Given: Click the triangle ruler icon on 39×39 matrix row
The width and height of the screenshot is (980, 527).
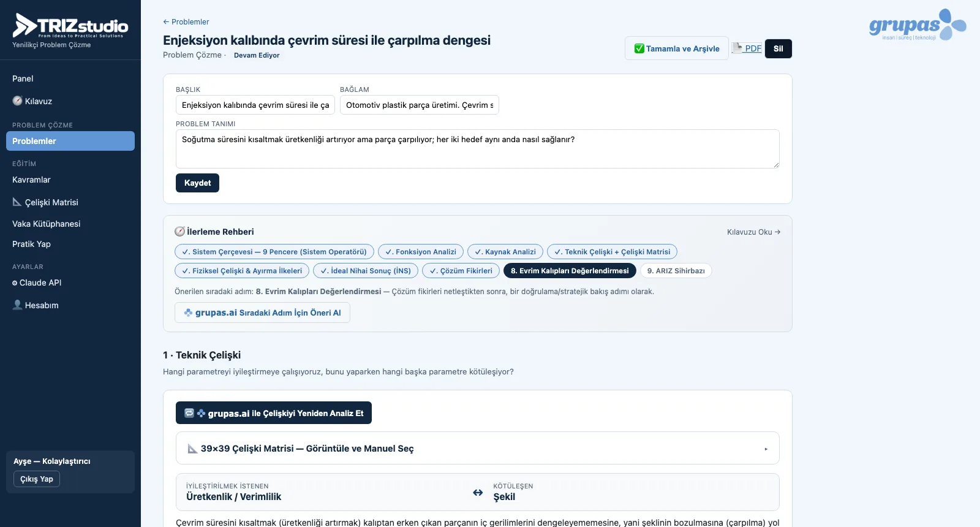Looking at the screenshot, I should 192,449.
